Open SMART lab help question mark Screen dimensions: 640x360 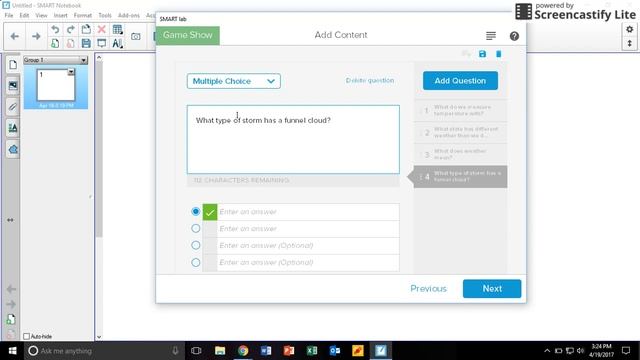514,36
